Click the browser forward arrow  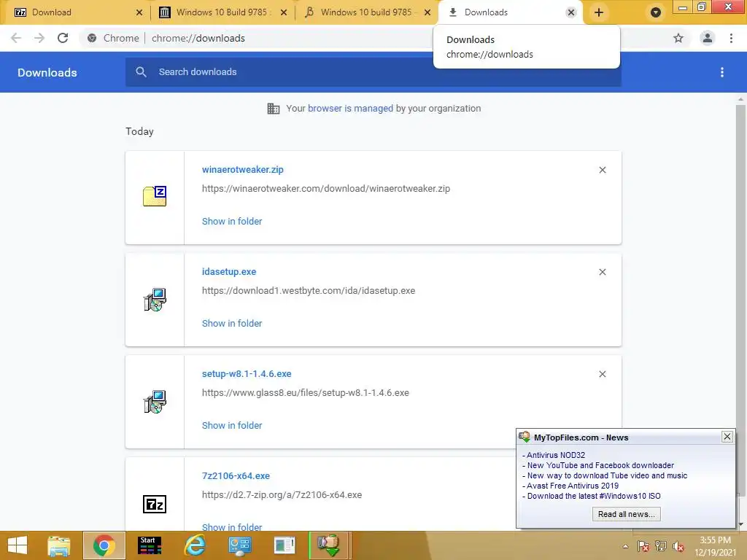(x=39, y=38)
